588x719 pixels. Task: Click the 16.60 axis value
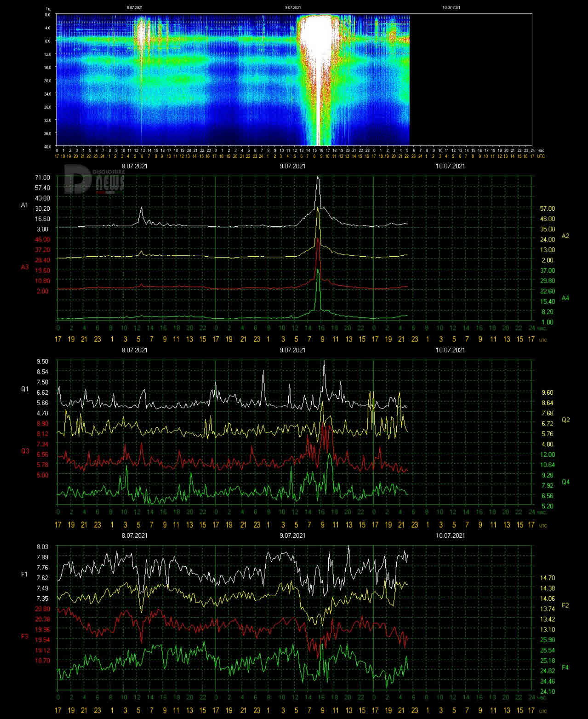[42, 219]
